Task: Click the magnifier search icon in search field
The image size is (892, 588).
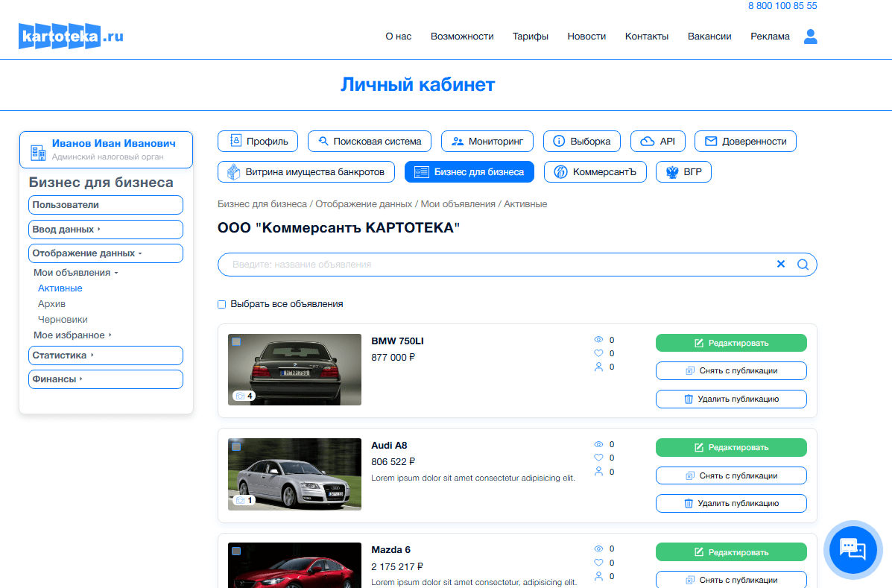Action: pyautogui.click(x=803, y=265)
